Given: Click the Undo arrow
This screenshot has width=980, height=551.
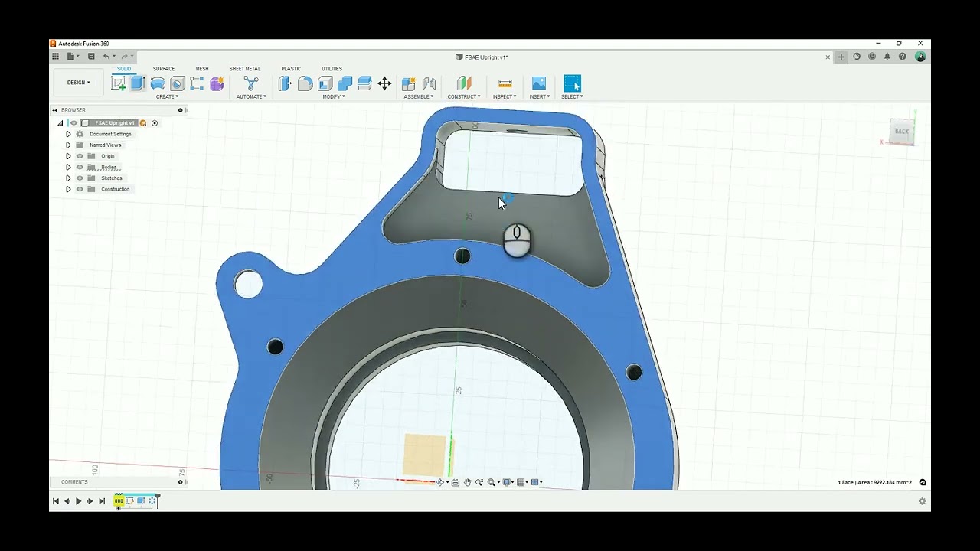Looking at the screenshot, I should click(106, 57).
